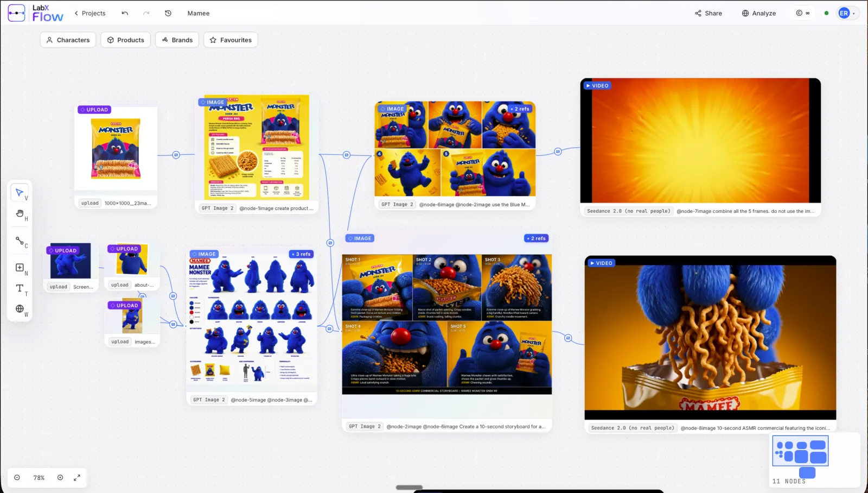Click the images... upload thumbnail
The image size is (868, 493).
(132, 316)
